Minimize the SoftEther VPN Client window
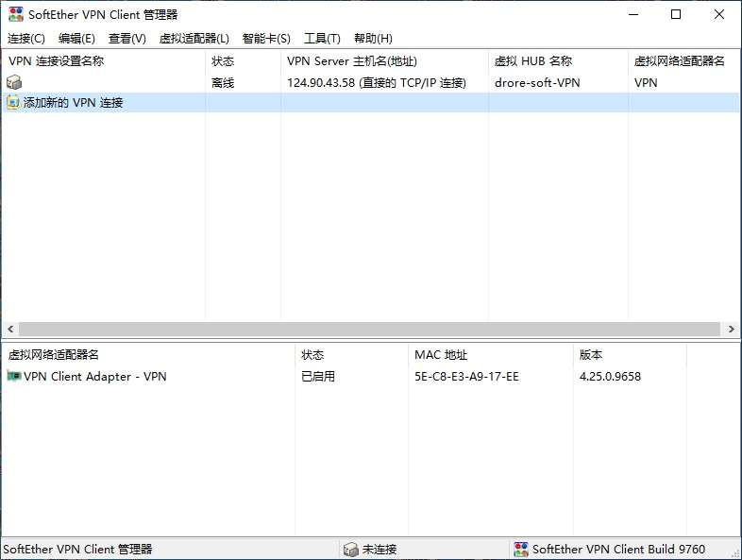742x560 pixels. tap(633, 14)
